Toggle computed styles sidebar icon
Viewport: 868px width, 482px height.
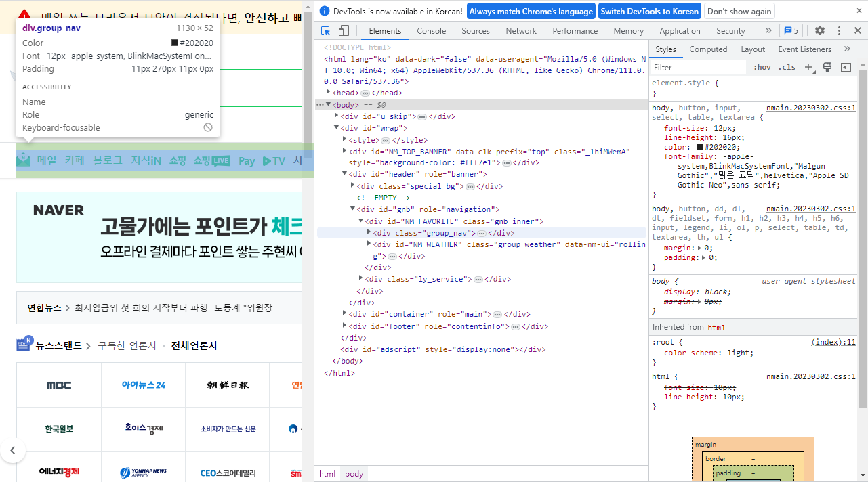point(846,67)
